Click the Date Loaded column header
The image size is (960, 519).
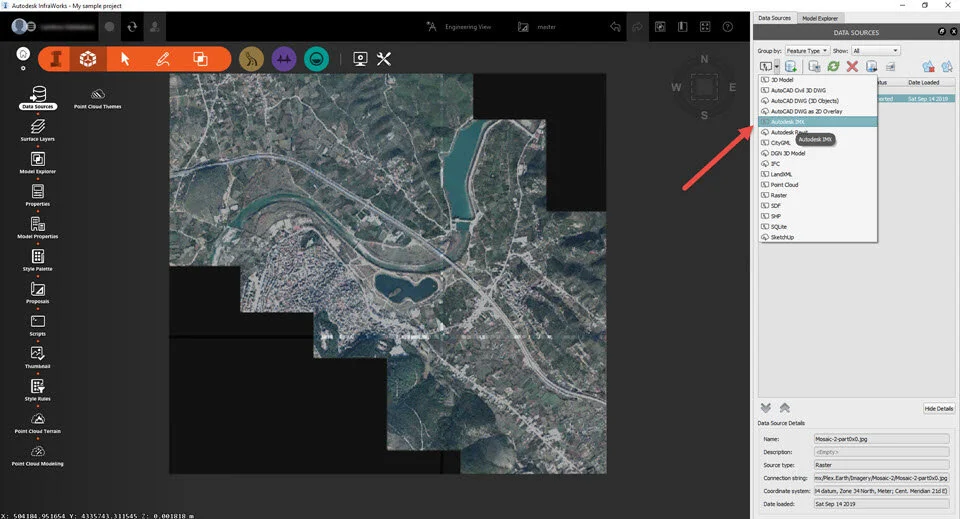tap(923, 82)
